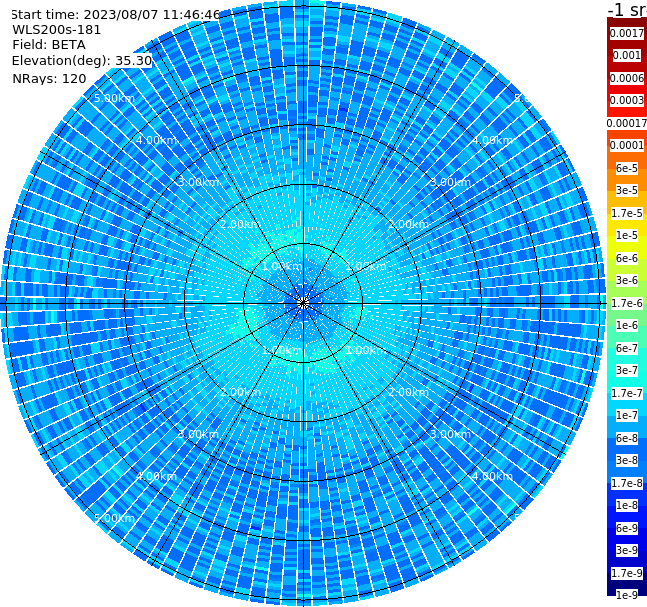Image resolution: width=647 pixels, height=607 pixels.
Task: Click the 'NRays: 120' label
Action: point(49,78)
